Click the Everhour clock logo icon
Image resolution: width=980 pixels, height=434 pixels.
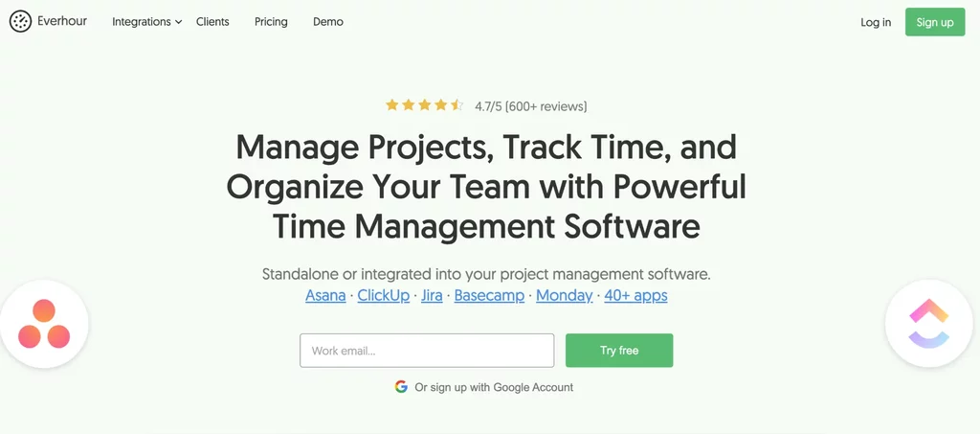pyautogui.click(x=21, y=22)
